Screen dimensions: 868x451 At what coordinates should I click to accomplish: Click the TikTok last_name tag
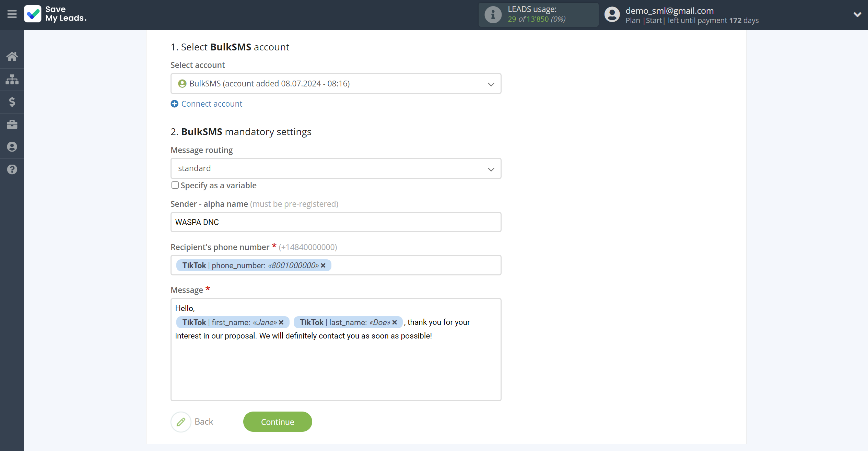[348, 322]
